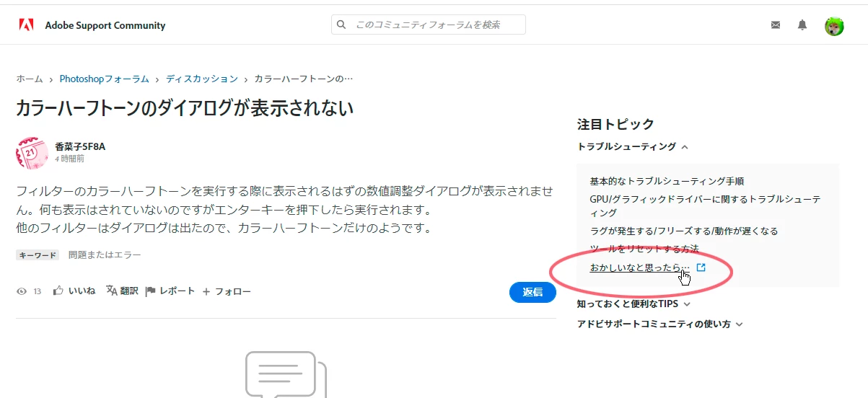
Task: Click the カラーハーフトーンの… breadcrumb text
Action: [304, 79]
